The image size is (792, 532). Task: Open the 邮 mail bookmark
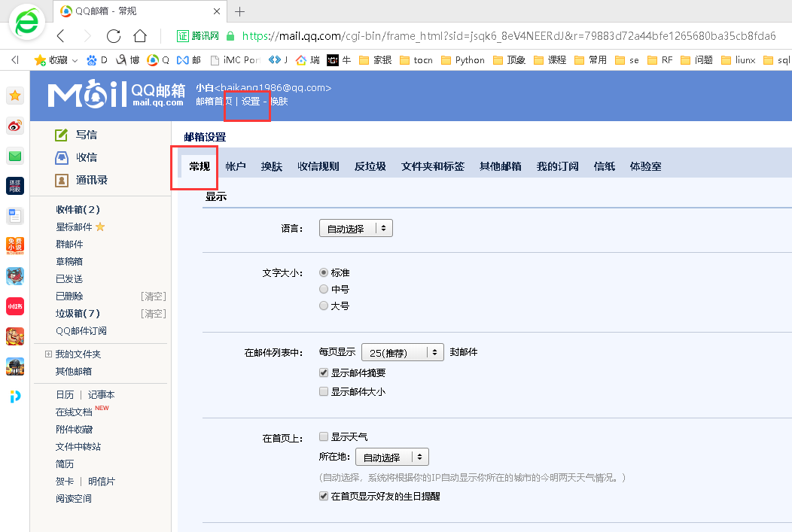click(x=188, y=60)
